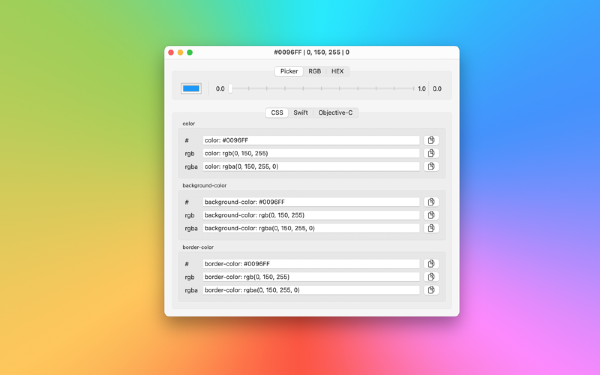This screenshot has height=375, width=600.
Task: Copy the background-color rgb value
Action: [x=431, y=215]
